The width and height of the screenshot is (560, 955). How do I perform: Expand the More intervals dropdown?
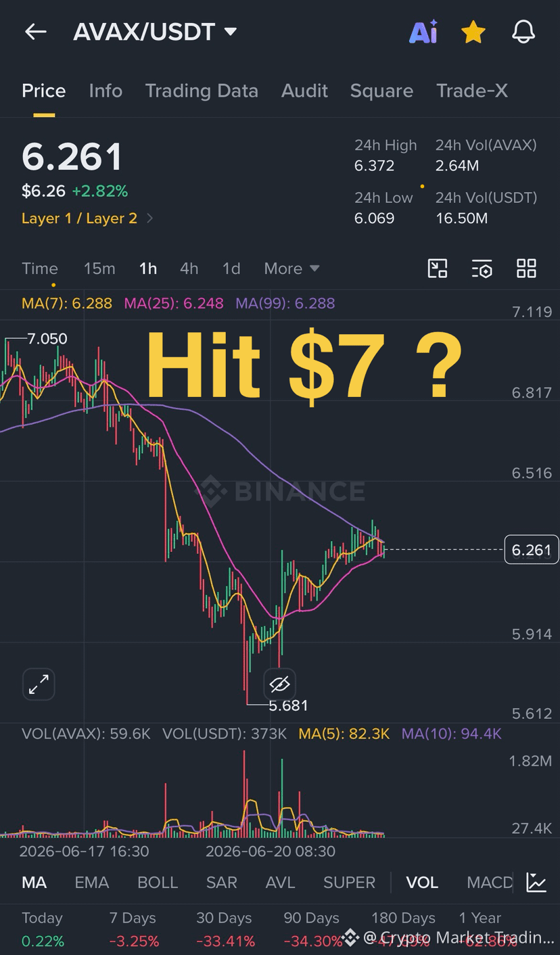[x=291, y=269]
